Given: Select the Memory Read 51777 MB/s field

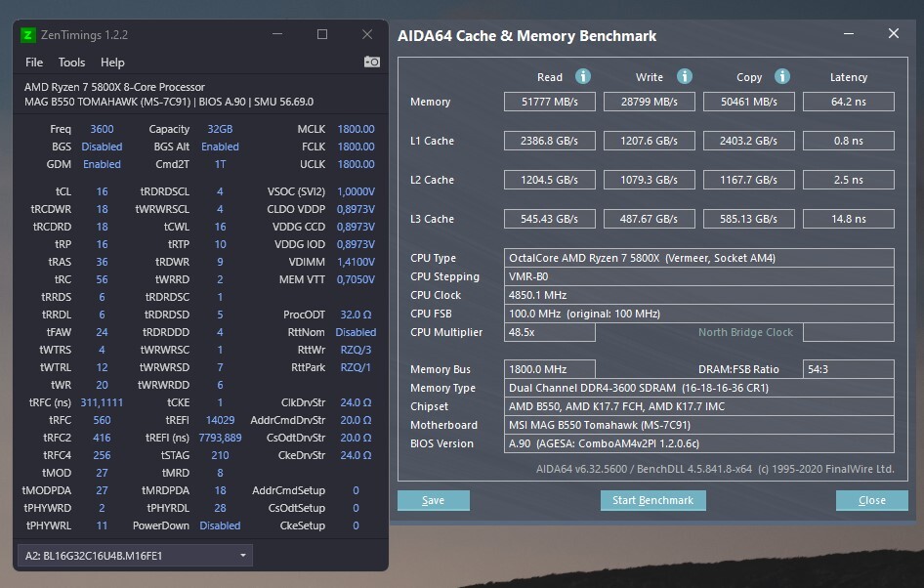Looking at the screenshot, I should pyautogui.click(x=550, y=102).
